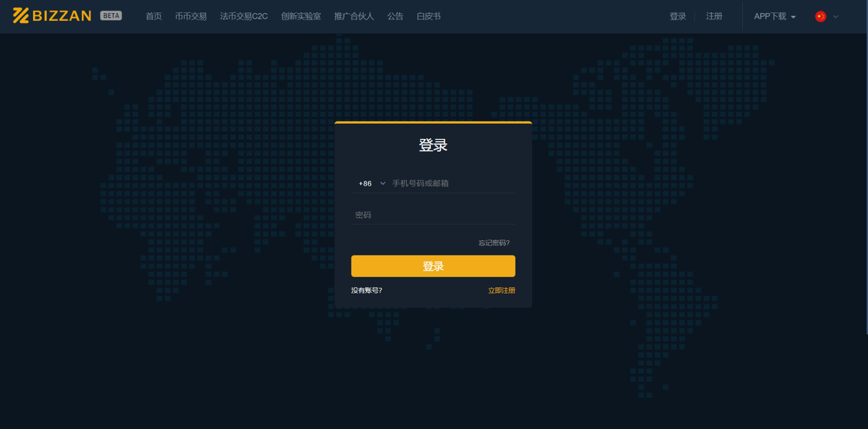Viewport: 868px width, 429px height.
Task: Click 注册 in the header
Action: click(714, 17)
